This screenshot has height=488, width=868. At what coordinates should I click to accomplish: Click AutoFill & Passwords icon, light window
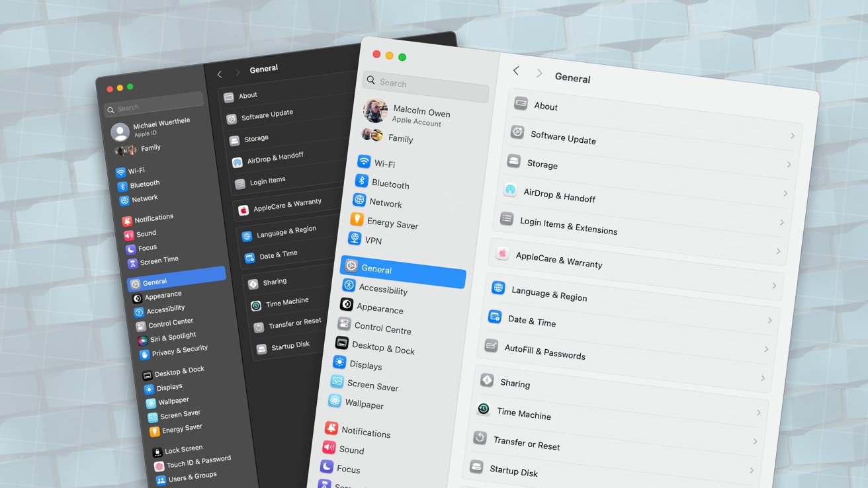[491, 345]
